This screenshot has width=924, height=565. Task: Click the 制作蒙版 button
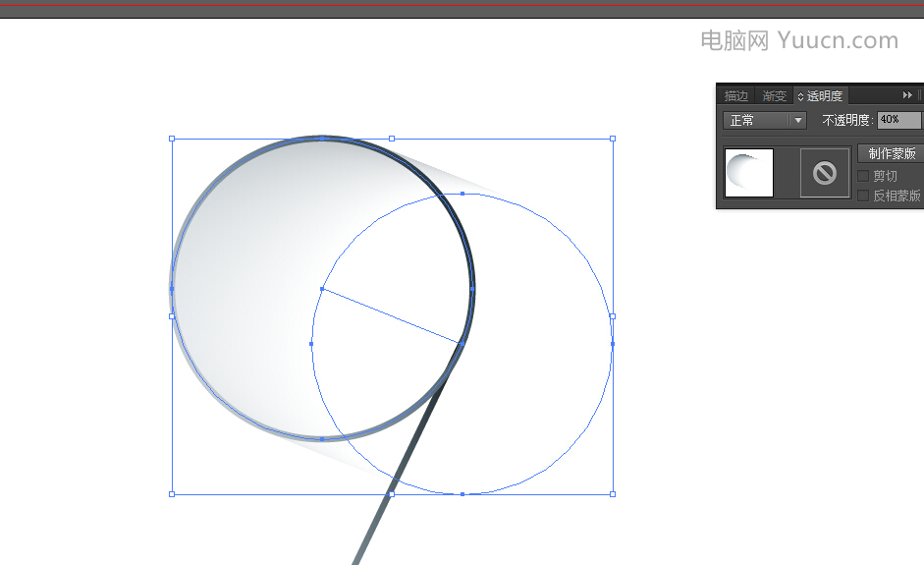pos(891,153)
